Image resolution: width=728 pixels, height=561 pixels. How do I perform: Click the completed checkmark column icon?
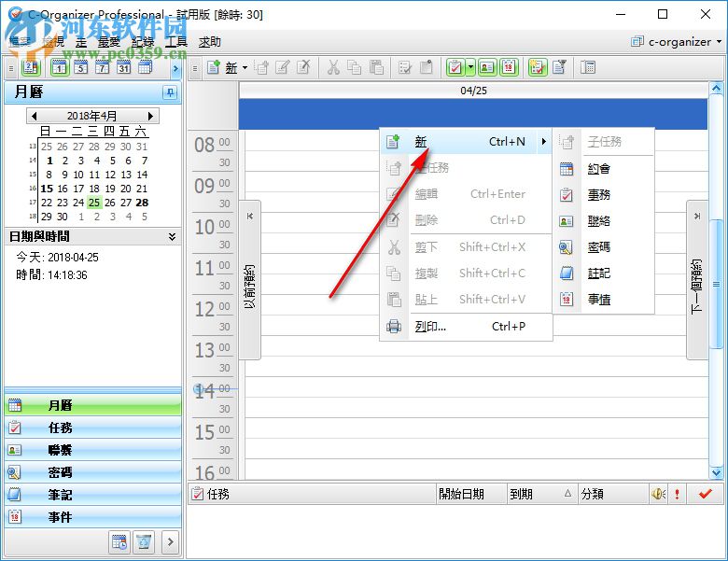tap(706, 494)
